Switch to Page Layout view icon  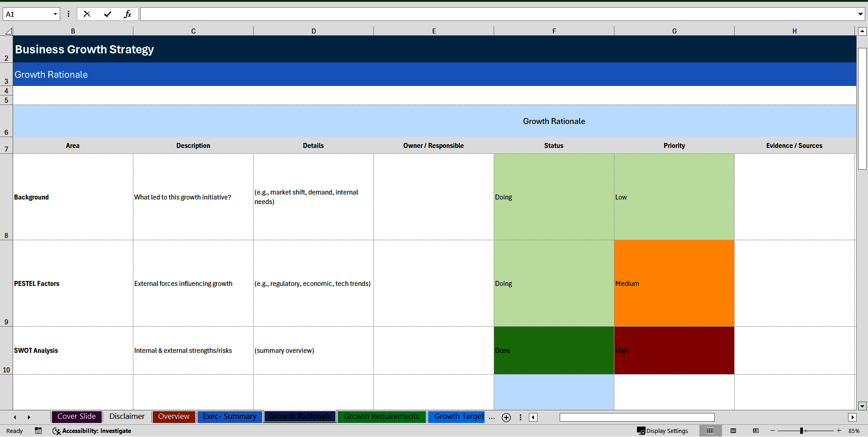[734, 431]
